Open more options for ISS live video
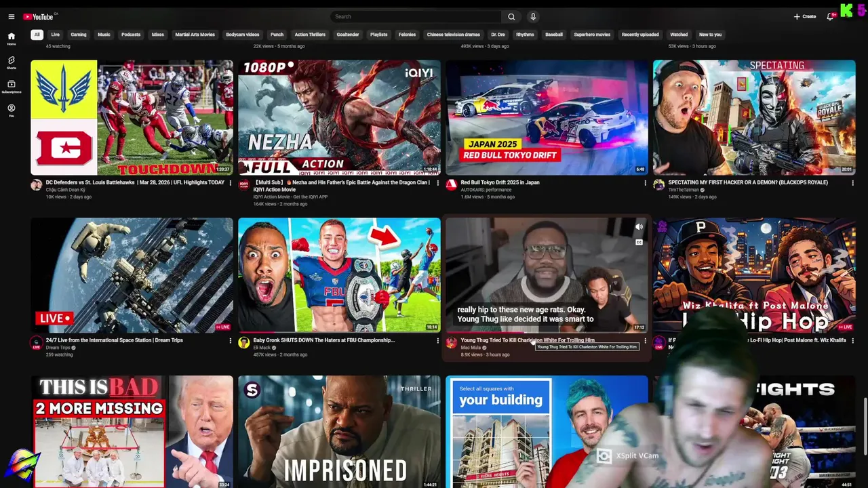Screen dimensions: 868x488 pos(230,341)
